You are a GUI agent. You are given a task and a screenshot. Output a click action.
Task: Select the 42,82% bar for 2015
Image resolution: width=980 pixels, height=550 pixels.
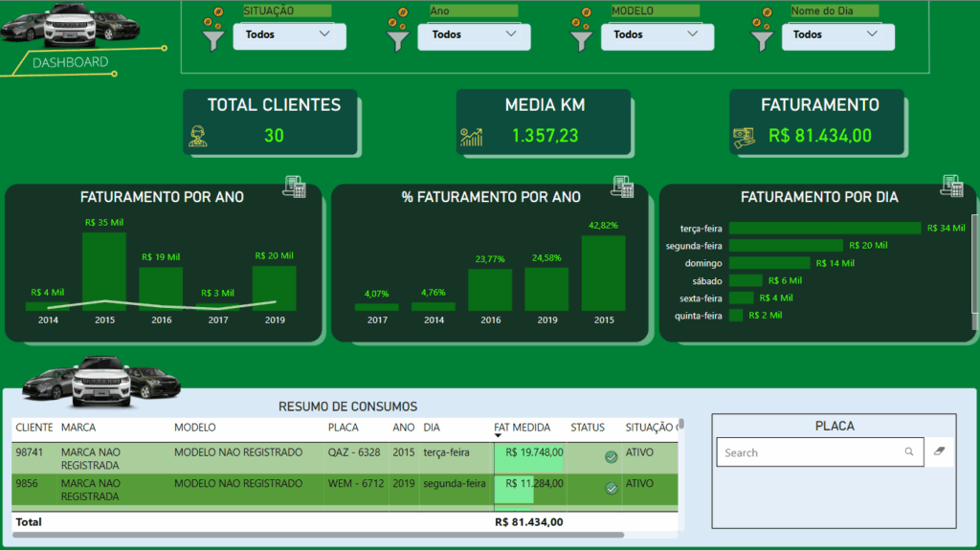(x=604, y=273)
